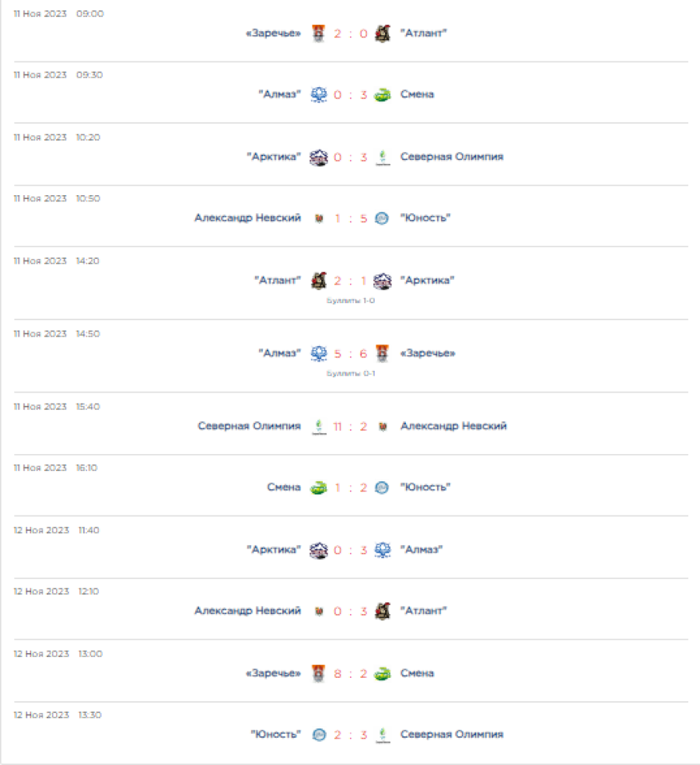Open Смена team name in 16:10 match
This screenshot has height=765, width=700.
[x=283, y=487]
